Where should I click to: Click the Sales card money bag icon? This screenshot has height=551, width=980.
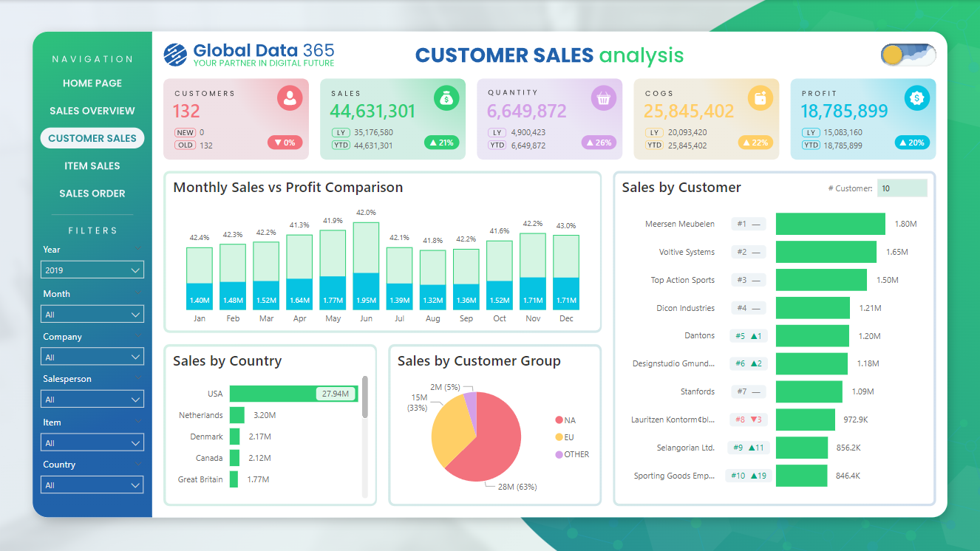point(446,97)
